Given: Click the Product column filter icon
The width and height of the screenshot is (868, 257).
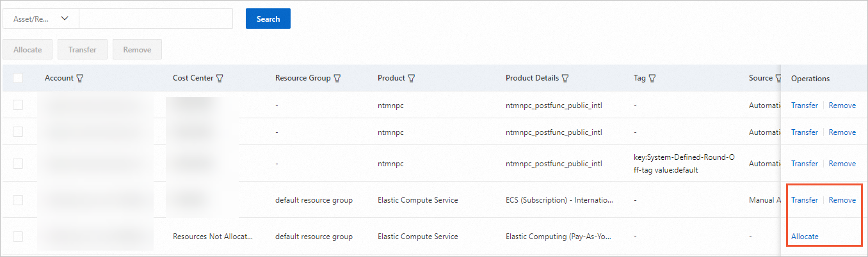Looking at the screenshot, I should [412, 79].
